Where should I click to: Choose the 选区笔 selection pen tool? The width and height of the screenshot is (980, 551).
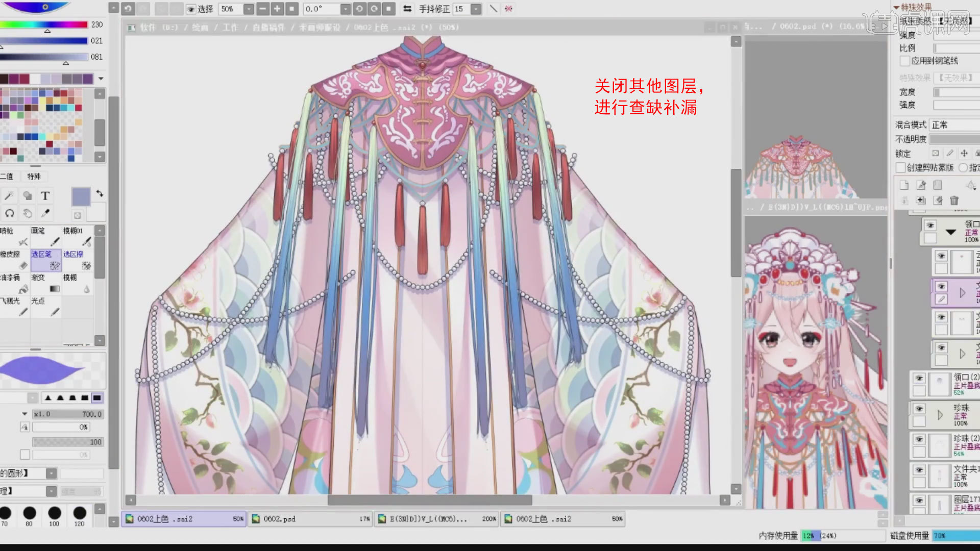coord(46,260)
